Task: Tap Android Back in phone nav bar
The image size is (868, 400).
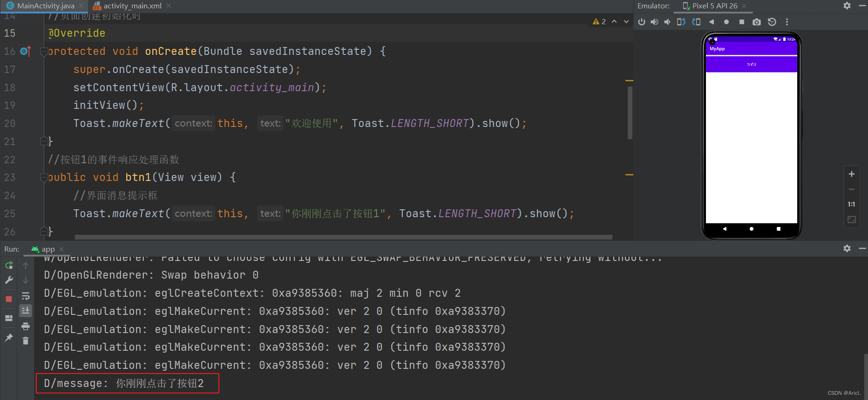Action: (x=725, y=229)
